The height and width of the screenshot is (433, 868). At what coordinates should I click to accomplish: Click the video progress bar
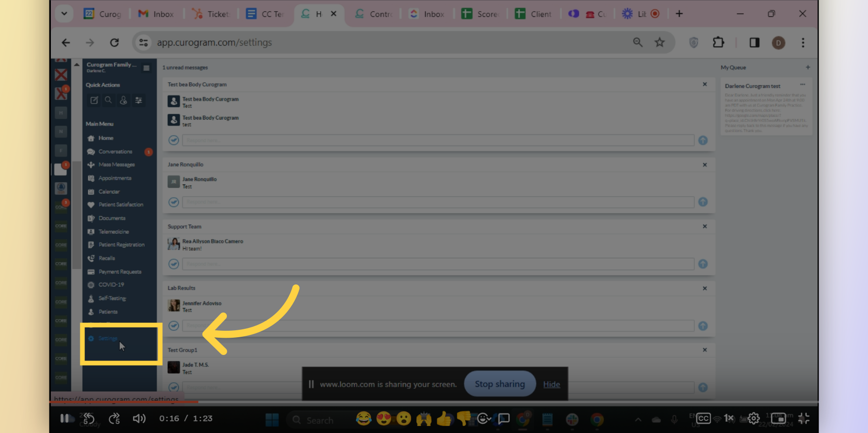point(434,402)
